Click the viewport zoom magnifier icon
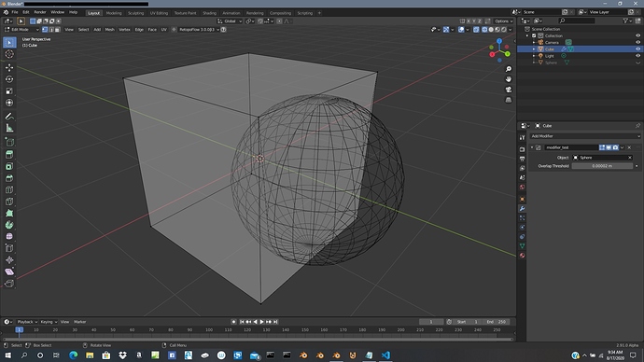The image size is (644, 362). [509, 69]
